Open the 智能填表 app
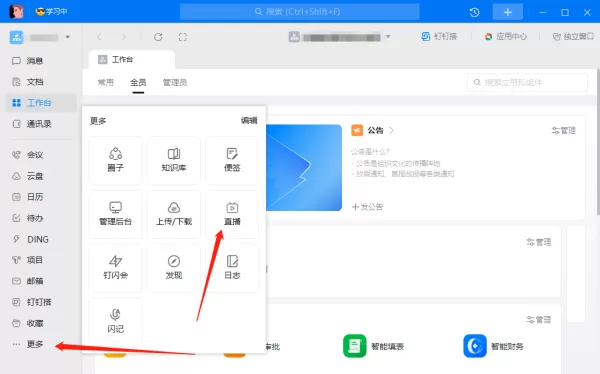This screenshot has width=600, height=374. tap(373, 346)
